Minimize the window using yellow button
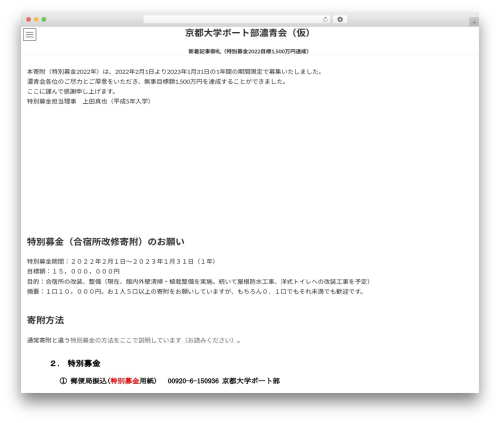This screenshot has width=500, height=423. tap(36, 20)
